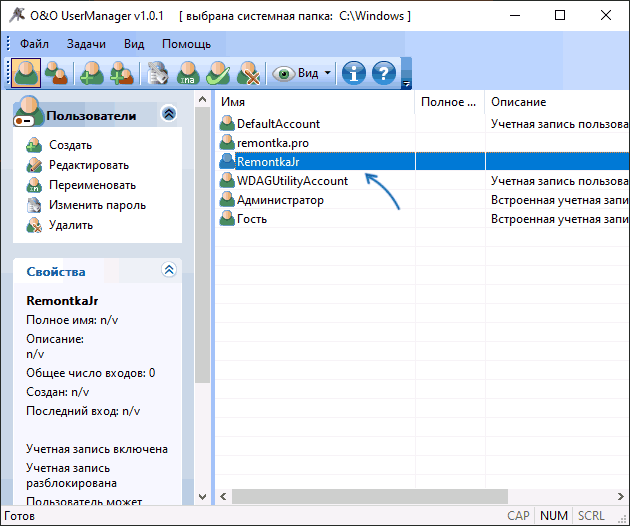Maximize the O&O UserManager window

pos(560,15)
